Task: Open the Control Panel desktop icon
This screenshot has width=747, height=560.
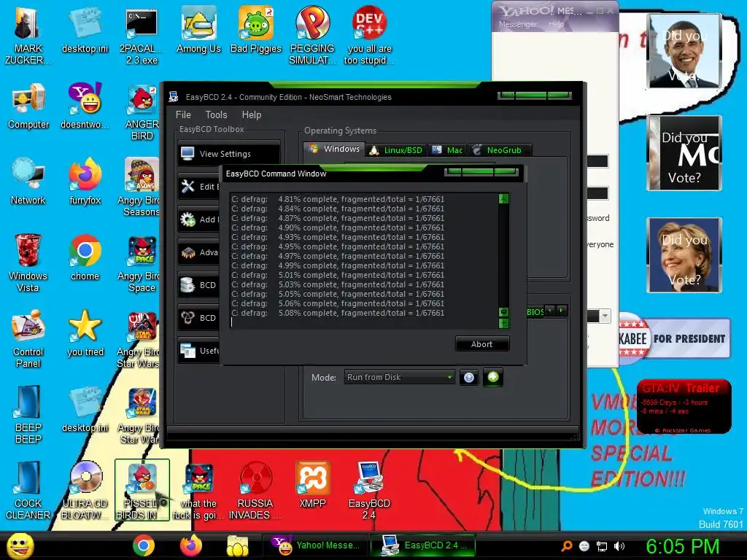Action: coord(28,339)
